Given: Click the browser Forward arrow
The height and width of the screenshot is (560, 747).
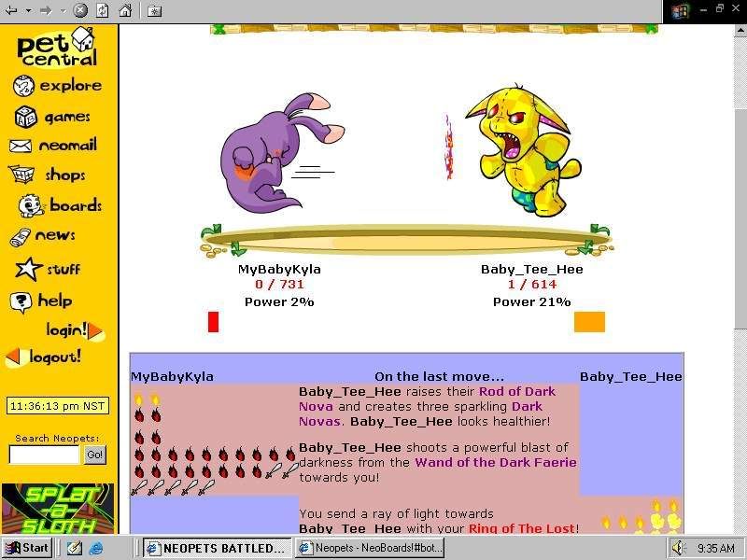Looking at the screenshot, I should click(46, 10).
